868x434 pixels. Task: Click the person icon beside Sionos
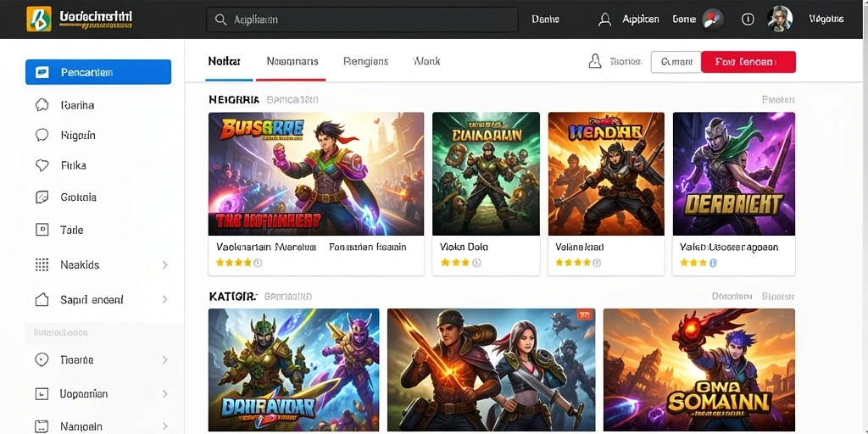tap(595, 61)
